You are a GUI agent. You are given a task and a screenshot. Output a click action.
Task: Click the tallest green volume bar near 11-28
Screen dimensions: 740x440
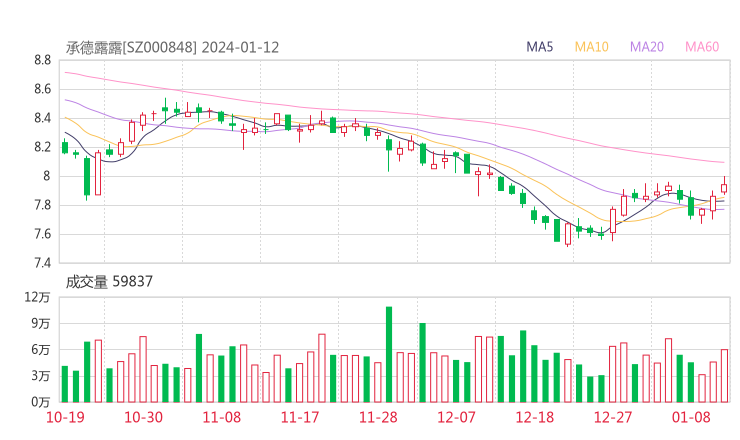[389, 355]
